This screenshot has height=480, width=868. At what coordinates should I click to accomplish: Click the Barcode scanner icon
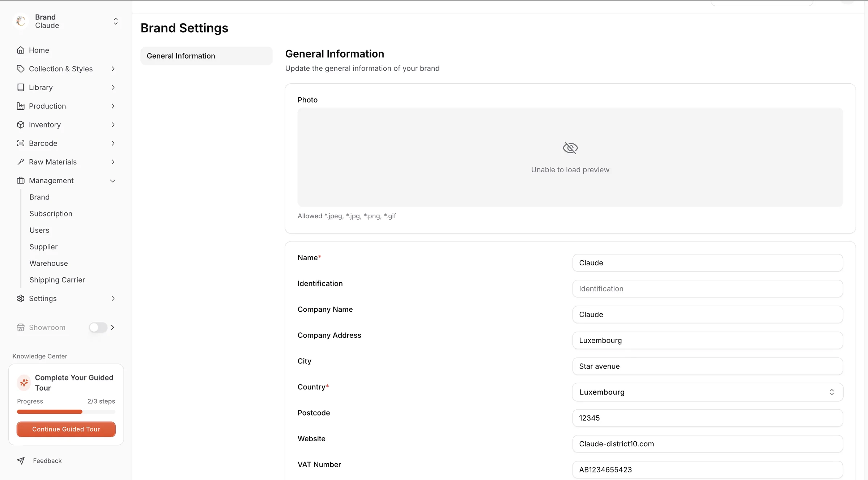coord(21,143)
